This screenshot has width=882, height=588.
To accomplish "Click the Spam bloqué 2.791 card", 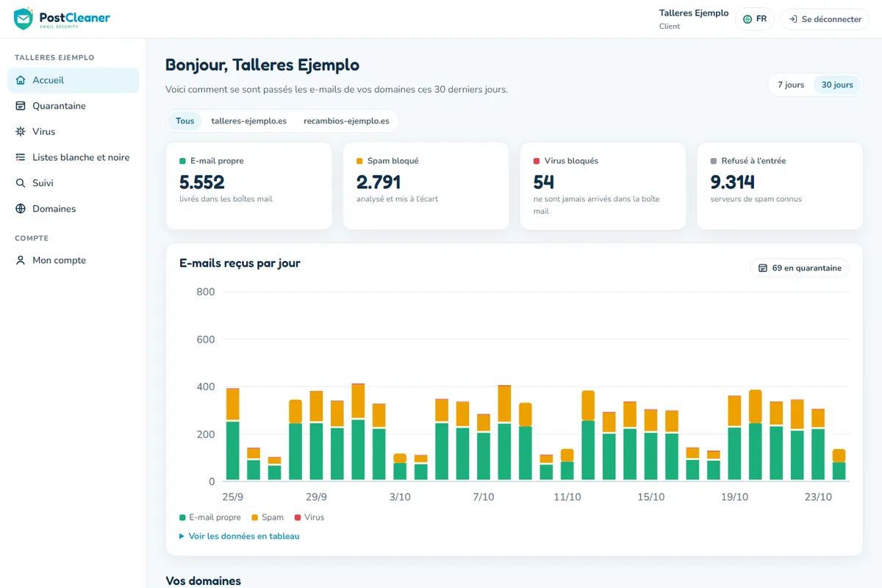I will (x=426, y=186).
